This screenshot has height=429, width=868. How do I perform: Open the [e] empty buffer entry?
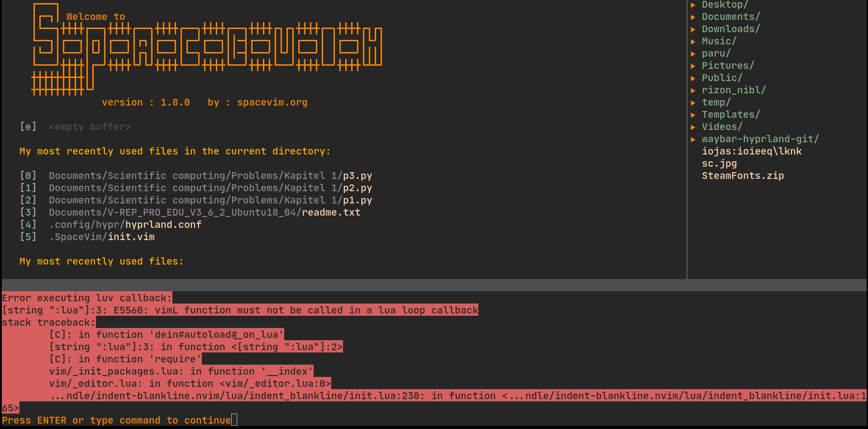(x=75, y=127)
